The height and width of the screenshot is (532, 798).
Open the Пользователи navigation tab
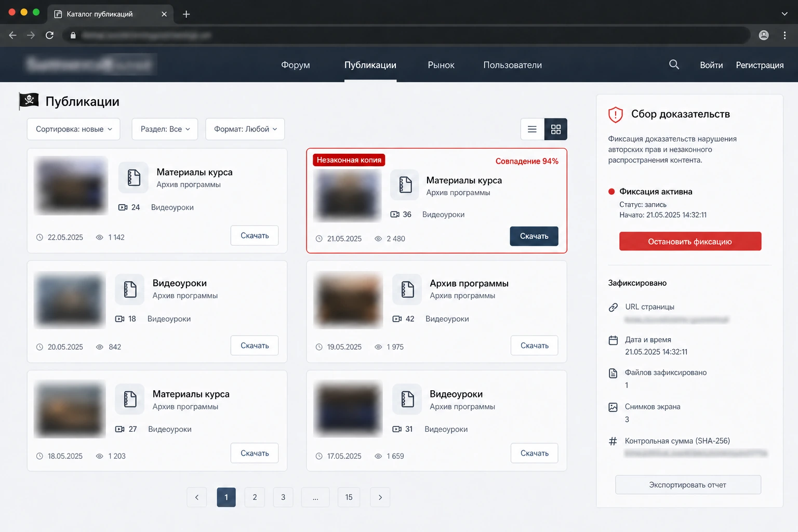pos(513,65)
